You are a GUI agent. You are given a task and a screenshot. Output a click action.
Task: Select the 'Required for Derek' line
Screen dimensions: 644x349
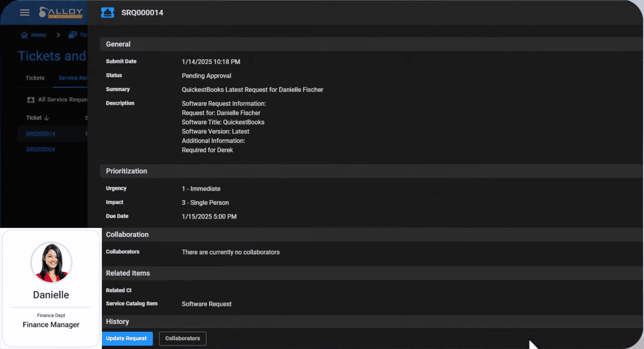pyautogui.click(x=207, y=150)
